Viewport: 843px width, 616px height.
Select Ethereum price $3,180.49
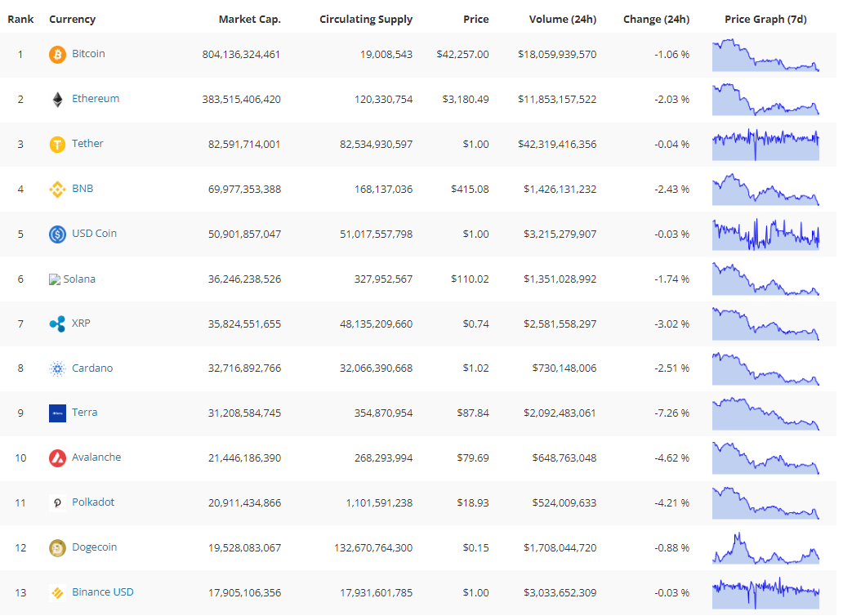tap(466, 100)
